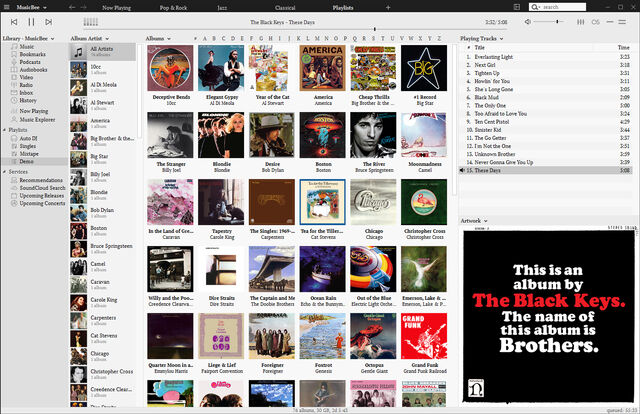The height and width of the screenshot is (414, 640).
Task: Seek on the track progress bar
Action: [296, 29]
